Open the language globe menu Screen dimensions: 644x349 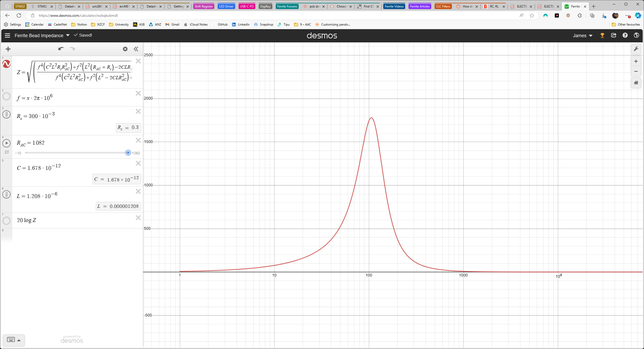636,35
